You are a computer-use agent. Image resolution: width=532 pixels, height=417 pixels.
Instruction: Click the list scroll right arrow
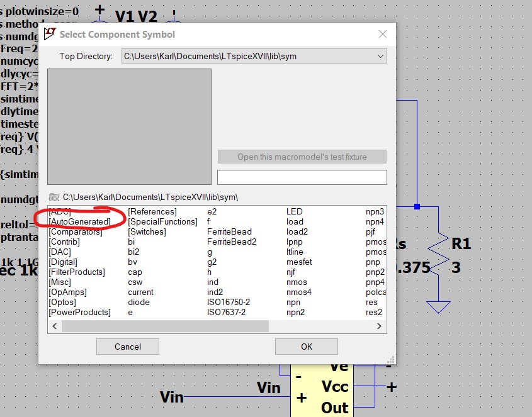379,326
